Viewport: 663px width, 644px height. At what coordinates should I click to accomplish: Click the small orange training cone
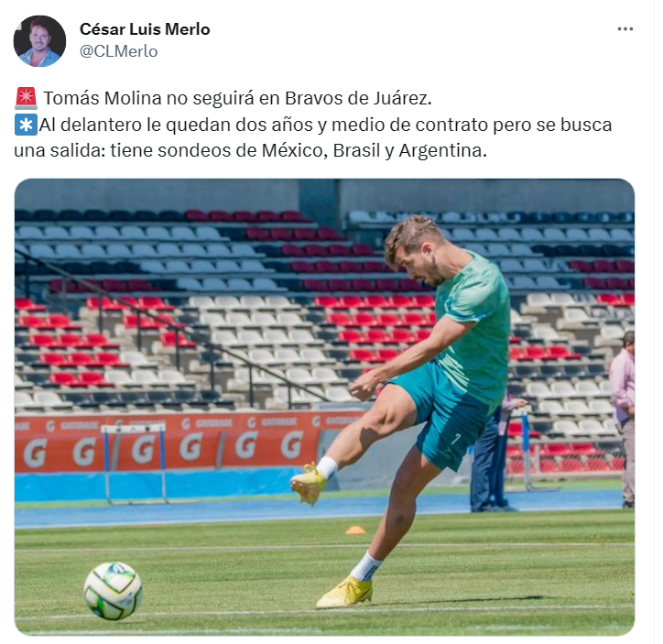tap(355, 530)
